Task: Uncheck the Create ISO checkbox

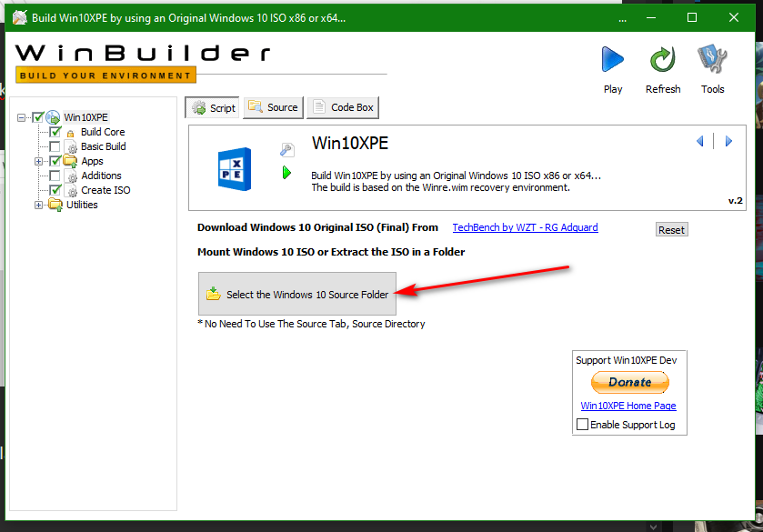Action: (x=55, y=190)
